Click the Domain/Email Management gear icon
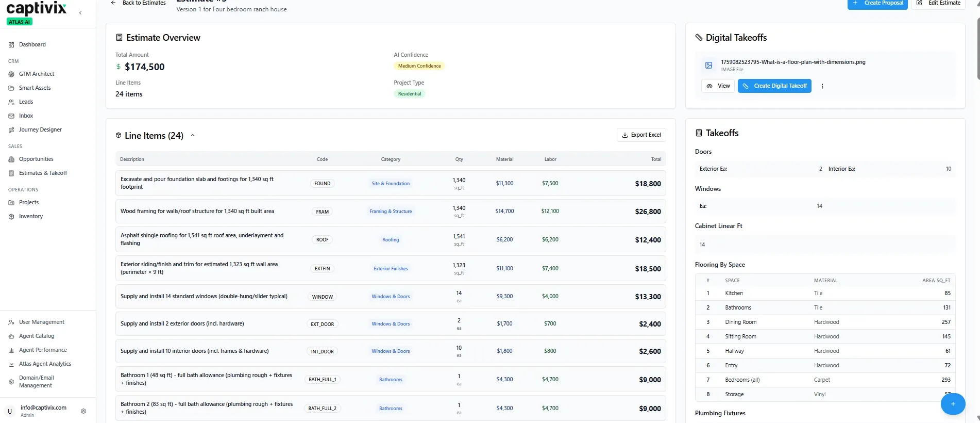 (x=11, y=382)
